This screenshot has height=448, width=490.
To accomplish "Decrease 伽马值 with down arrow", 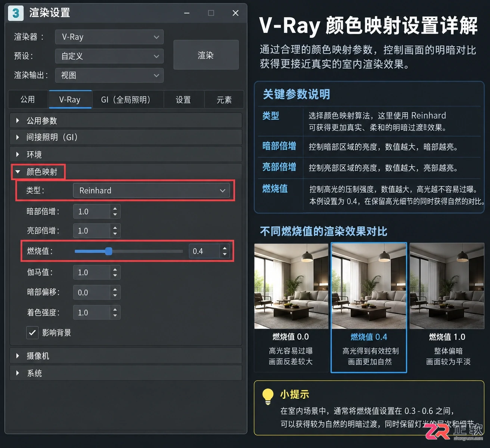I will pos(115,276).
